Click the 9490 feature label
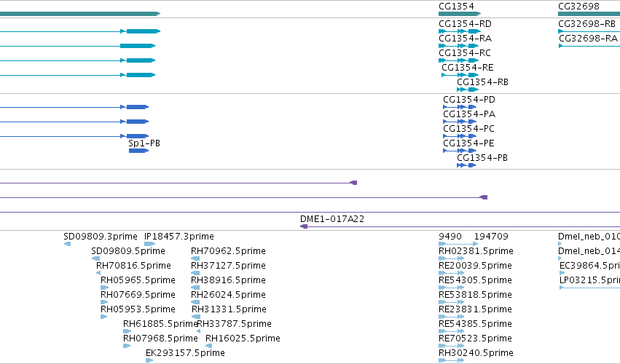This screenshot has width=620, height=364. coord(450,237)
